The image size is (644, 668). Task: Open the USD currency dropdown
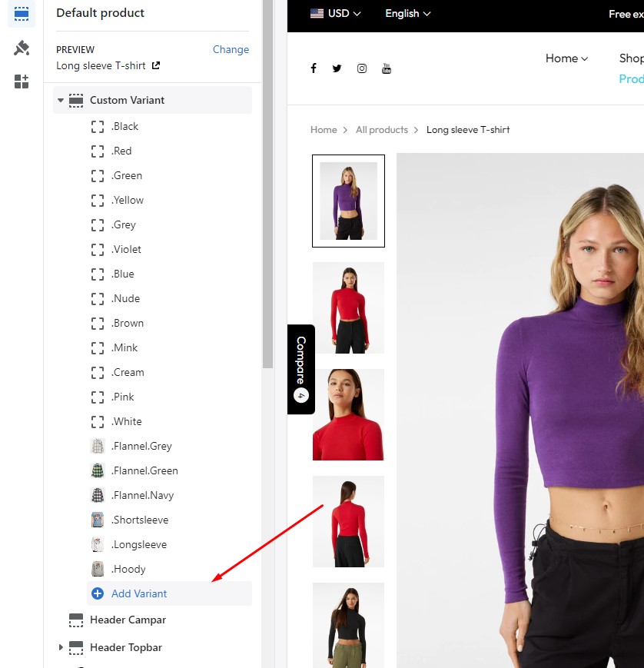pyautogui.click(x=336, y=14)
